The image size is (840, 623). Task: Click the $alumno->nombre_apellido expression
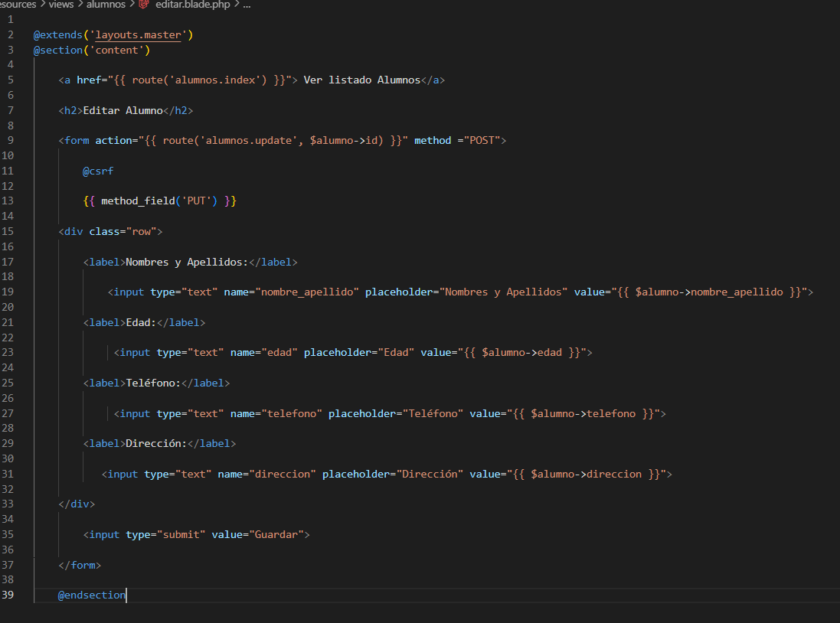click(709, 292)
